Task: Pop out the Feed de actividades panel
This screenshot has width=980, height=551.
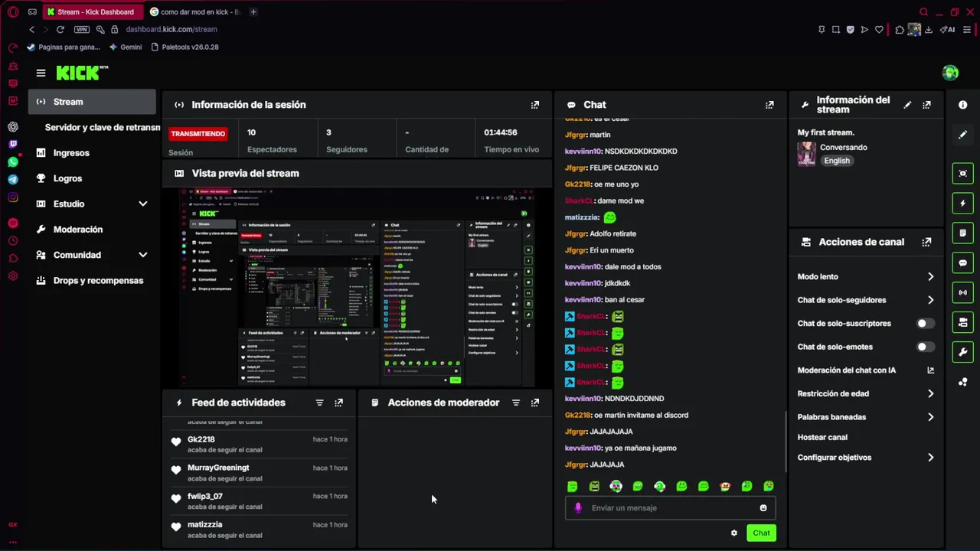Action: [x=338, y=403]
